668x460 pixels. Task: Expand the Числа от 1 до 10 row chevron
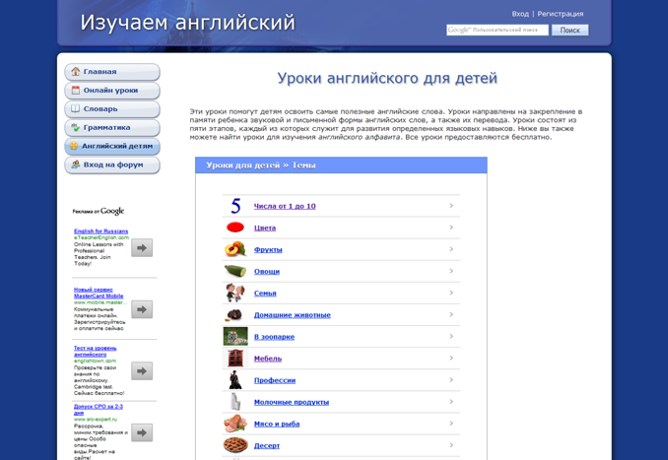451,206
